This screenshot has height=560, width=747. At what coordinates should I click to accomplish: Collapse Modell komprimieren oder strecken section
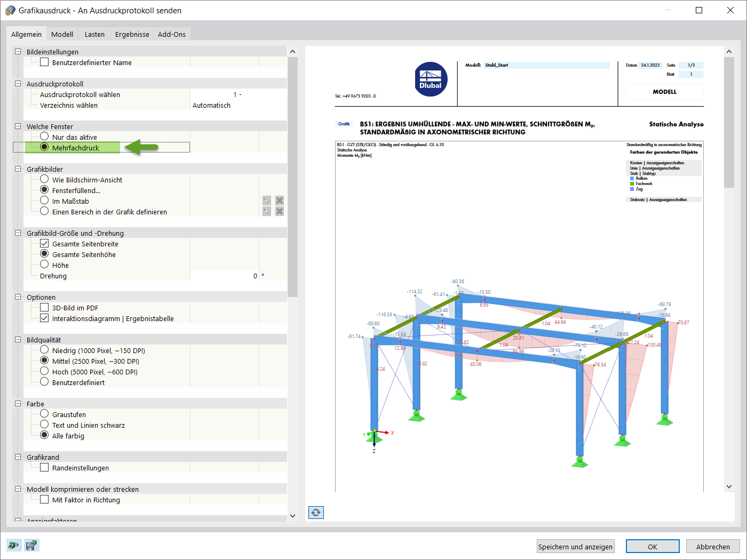click(18, 489)
